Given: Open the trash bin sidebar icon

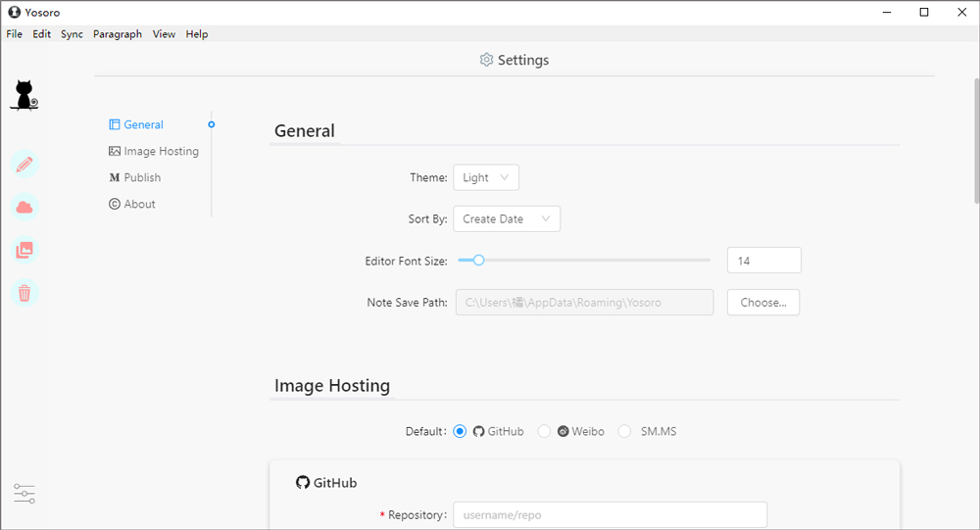Looking at the screenshot, I should [x=24, y=293].
